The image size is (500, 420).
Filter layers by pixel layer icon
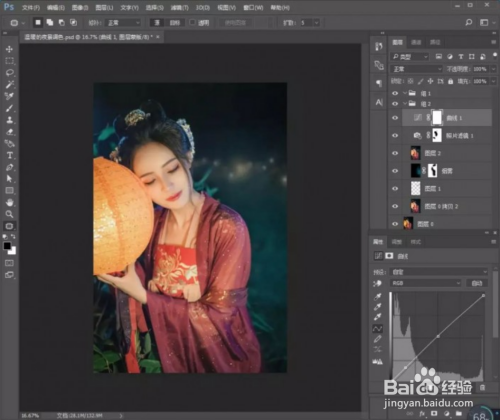(x=439, y=56)
